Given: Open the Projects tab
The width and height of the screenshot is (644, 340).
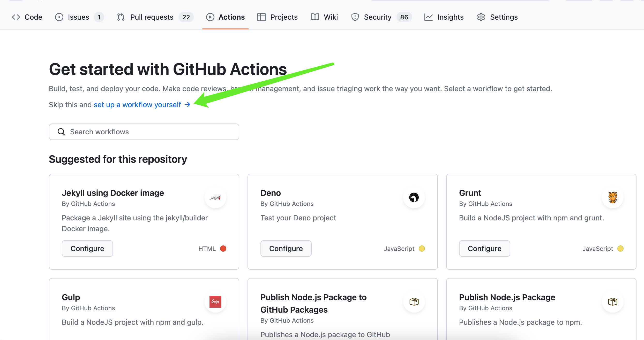Looking at the screenshot, I should (278, 17).
